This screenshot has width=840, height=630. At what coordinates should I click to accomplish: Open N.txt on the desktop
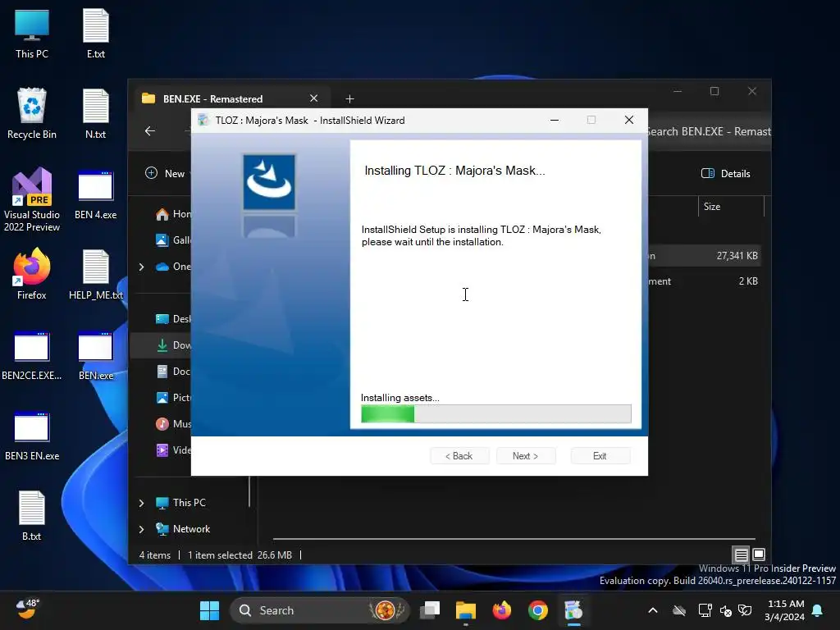96,113
